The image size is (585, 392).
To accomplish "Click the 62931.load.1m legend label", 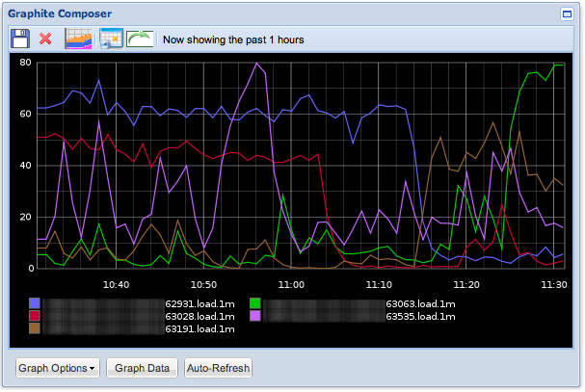I will (x=199, y=303).
